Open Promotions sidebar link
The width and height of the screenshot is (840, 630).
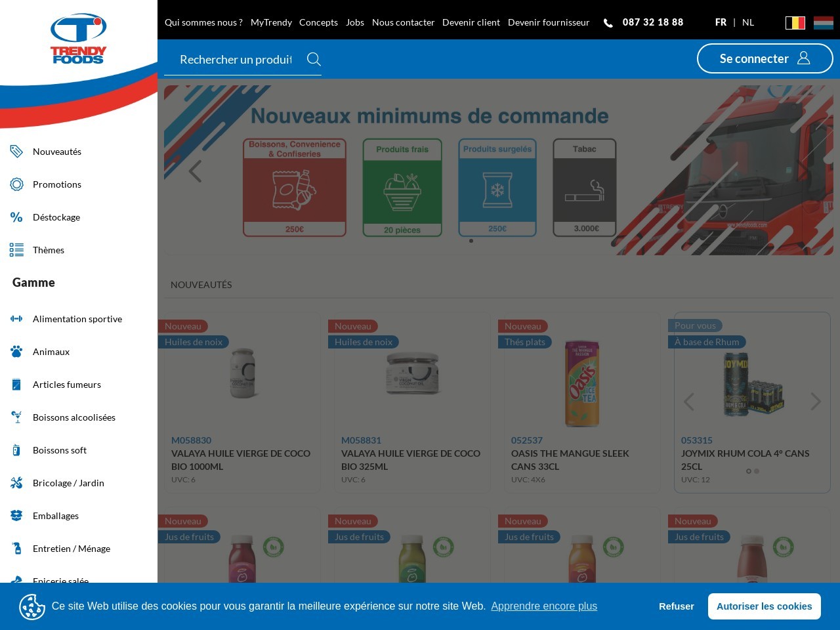[57, 184]
